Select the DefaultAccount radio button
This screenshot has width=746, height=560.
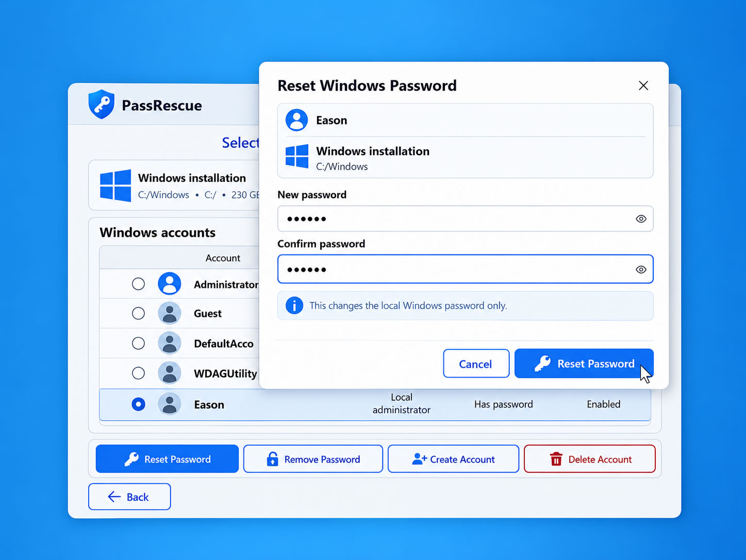click(138, 343)
